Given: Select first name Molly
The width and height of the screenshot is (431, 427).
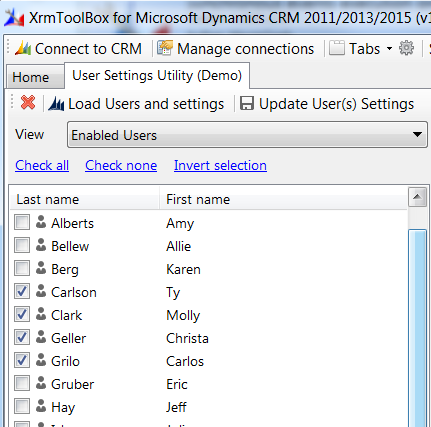Looking at the screenshot, I should coord(183,316).
